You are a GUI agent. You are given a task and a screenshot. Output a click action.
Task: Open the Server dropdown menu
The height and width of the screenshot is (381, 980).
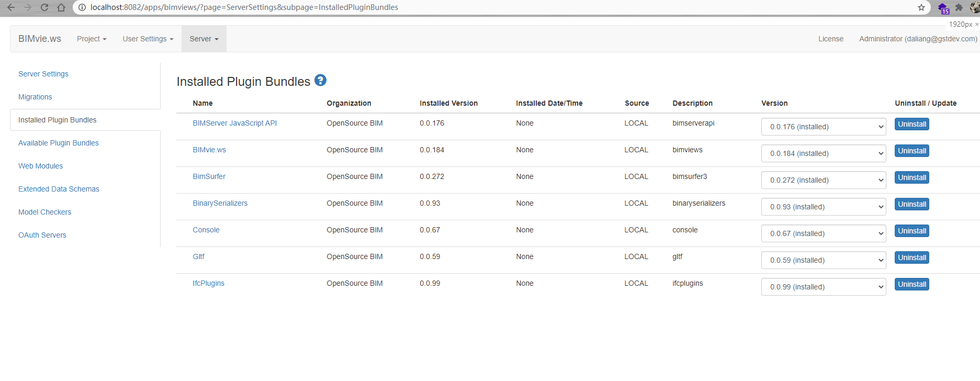[x=204, y=39]
